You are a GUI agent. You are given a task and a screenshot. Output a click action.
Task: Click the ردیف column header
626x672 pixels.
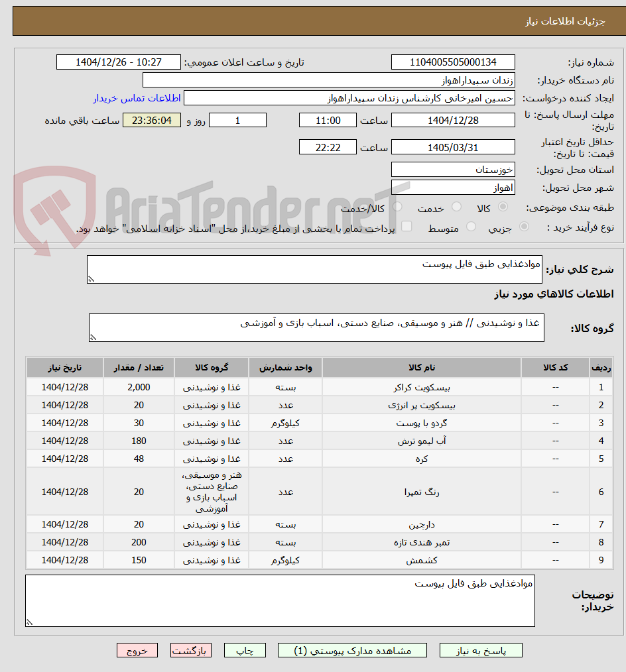coord(601,368)
